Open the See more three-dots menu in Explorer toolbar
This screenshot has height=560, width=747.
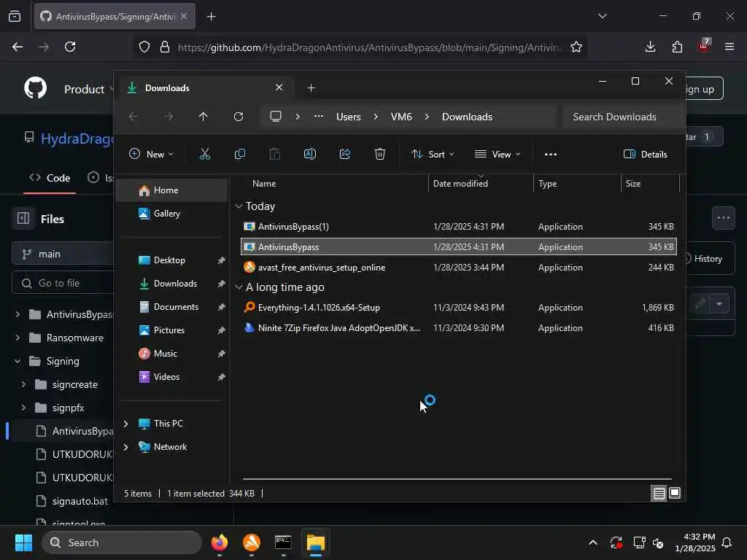tap(551, 155)
